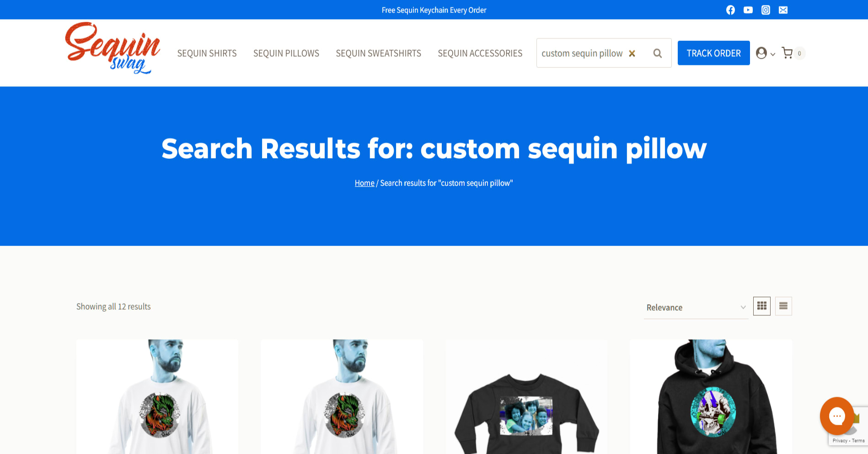Follow the Home breadcrumb link

tap(364, 183)
